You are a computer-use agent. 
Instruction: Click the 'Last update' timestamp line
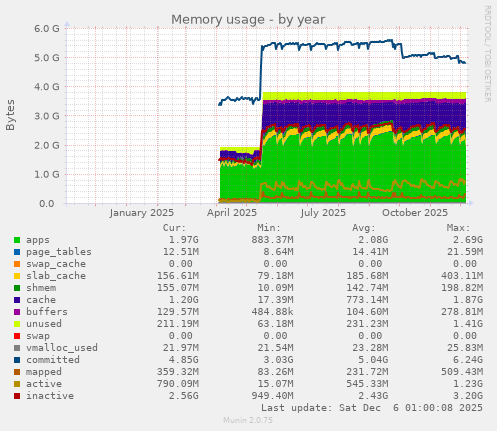coord(372,408)
